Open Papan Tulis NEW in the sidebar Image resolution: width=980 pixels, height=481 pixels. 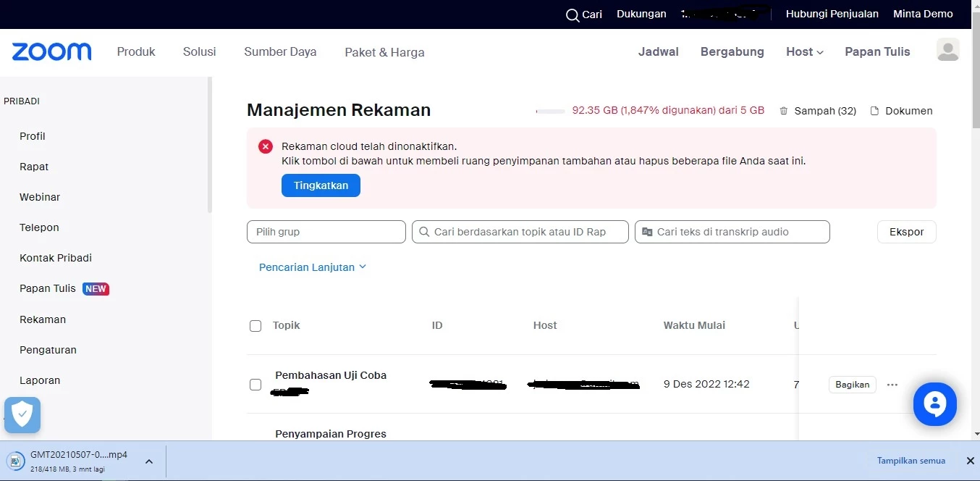point(64,288)
